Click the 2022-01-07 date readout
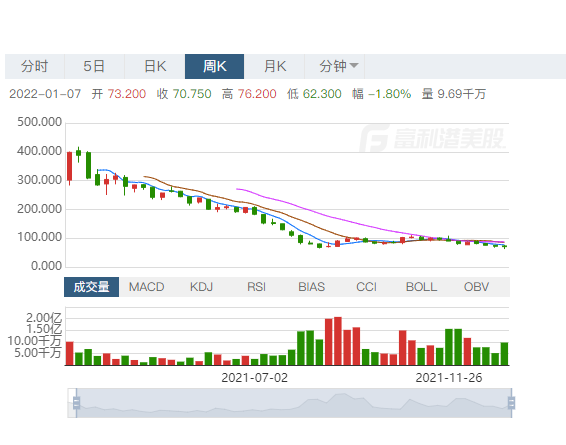566x445 pixels. click(x=45, y=94)
